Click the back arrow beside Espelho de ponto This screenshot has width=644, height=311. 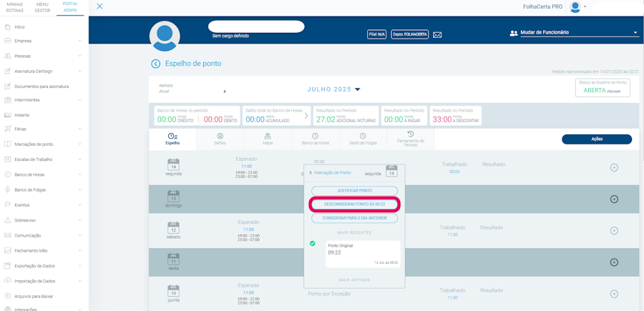156,64
